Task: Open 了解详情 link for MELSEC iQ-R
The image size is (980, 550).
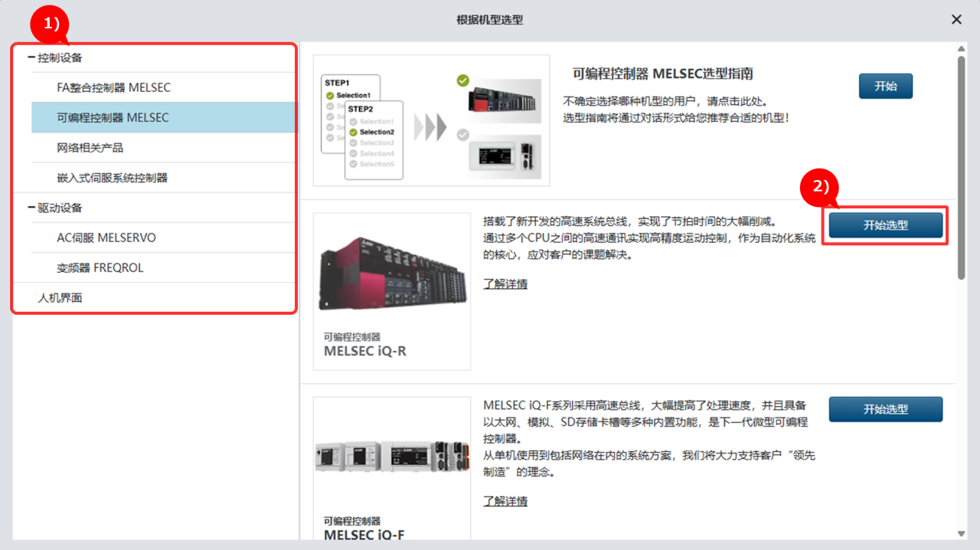Action: point(505,284)
